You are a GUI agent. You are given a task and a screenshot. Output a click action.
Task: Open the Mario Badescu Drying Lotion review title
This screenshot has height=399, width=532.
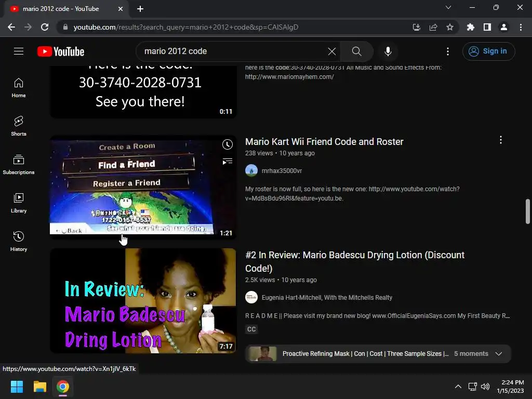[355, 262]
